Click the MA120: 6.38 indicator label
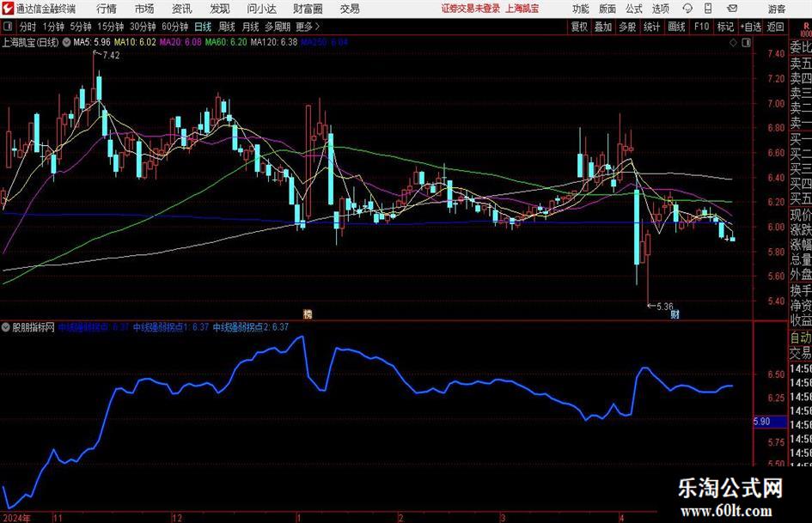This screenshot has width=812, height=523. coord(274,42)
